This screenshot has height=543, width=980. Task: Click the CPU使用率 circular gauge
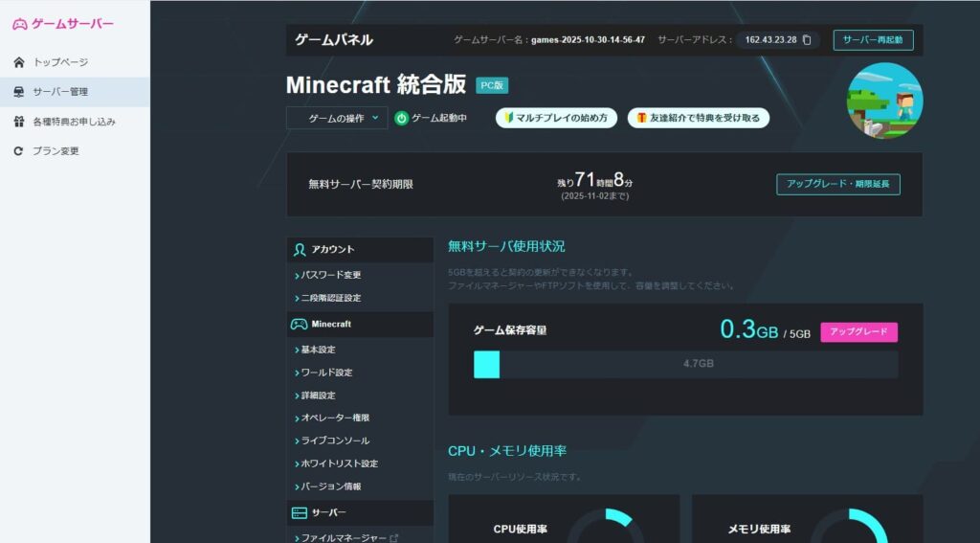pos(607,526)
